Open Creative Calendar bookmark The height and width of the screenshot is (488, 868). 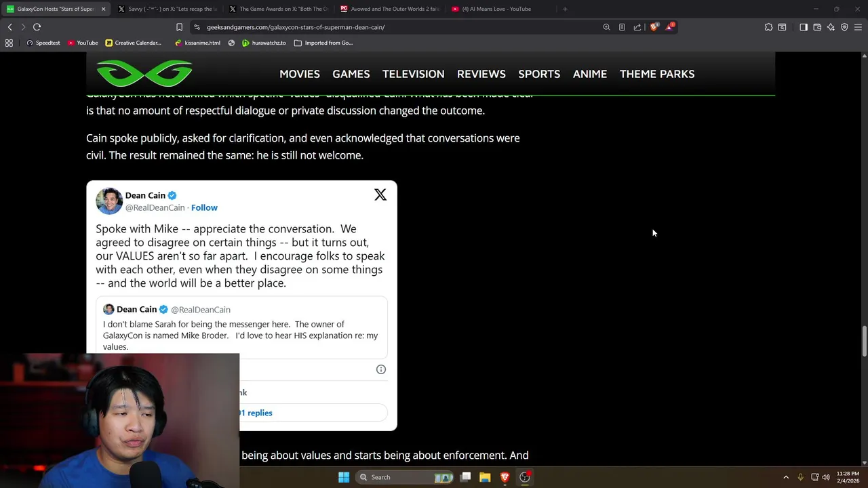tap(134, 43)
